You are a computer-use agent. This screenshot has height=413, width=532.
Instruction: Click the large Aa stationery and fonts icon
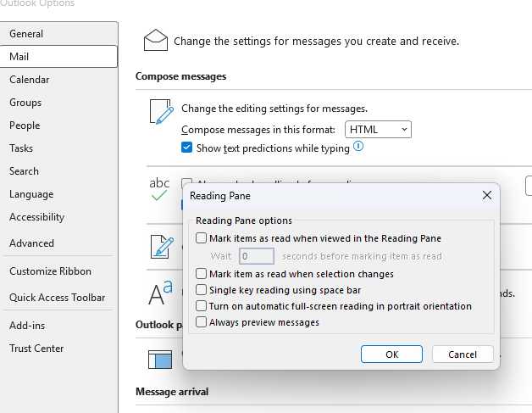pyautogui.click(x=160, y=293)
